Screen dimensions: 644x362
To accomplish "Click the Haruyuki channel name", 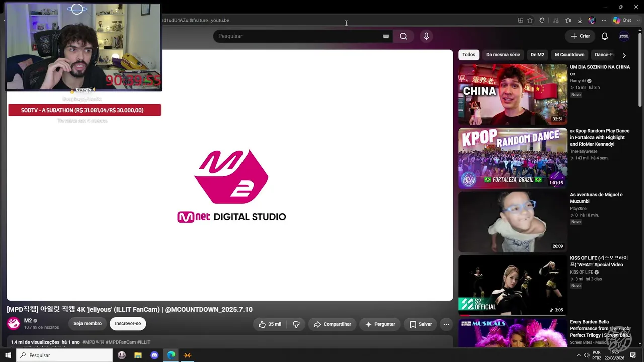I will tap(578, 81).
